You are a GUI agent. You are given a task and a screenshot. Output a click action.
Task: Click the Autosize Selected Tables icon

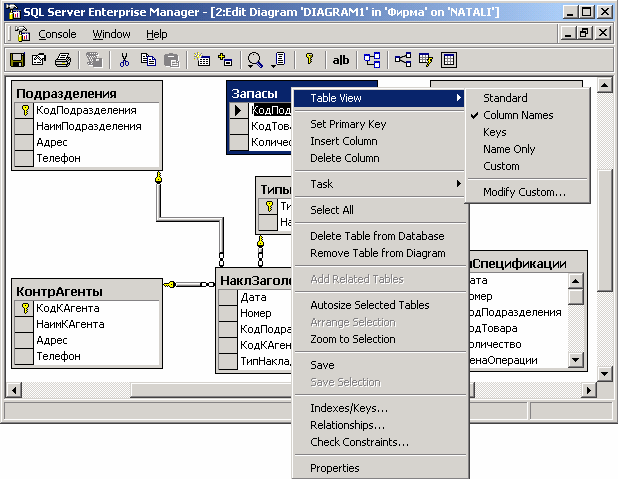pos(426,60)
